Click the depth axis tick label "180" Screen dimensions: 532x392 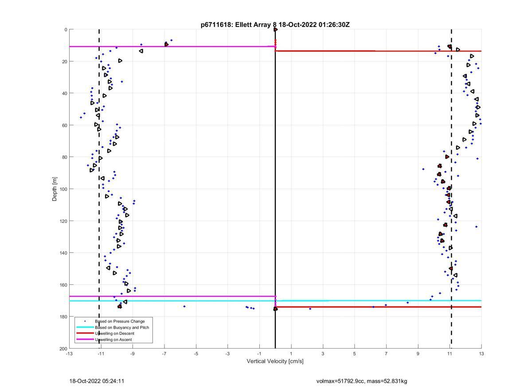(63, 317)
